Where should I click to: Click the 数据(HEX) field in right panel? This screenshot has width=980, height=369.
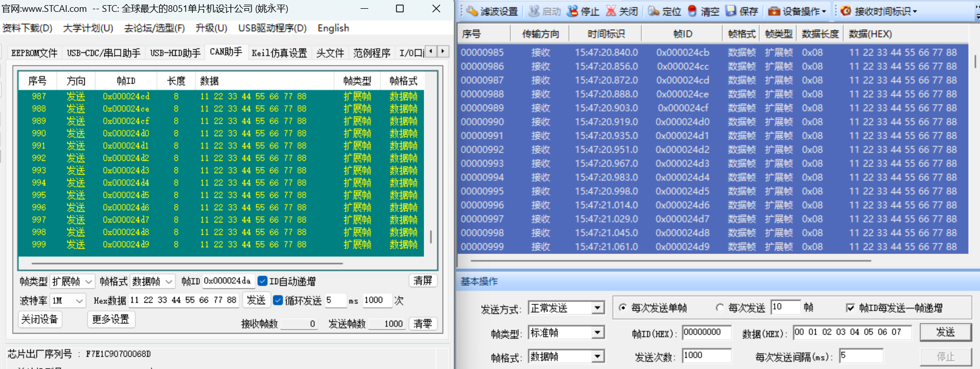[x=852, y=333]
